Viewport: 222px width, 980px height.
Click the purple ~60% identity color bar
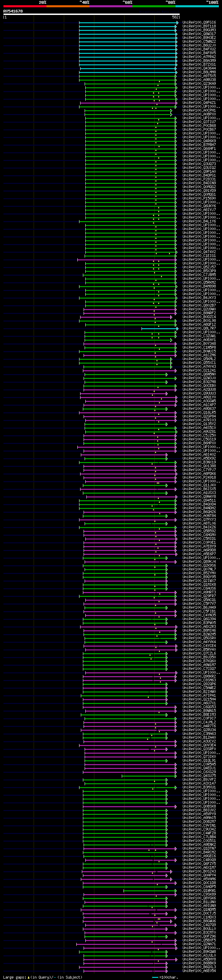111,6
